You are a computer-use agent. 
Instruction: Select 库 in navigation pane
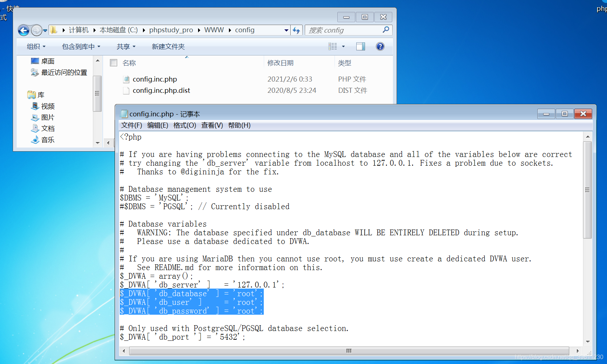(41, 95)
